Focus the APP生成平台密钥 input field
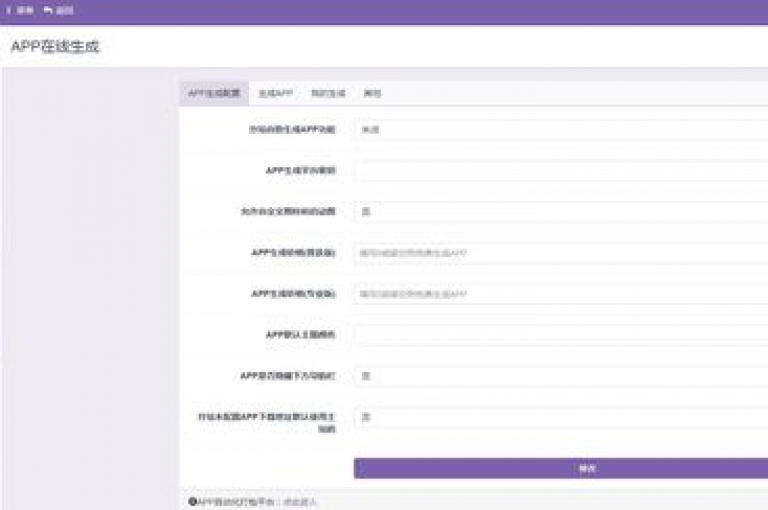Image resolution: width=768 pixels, height=510 pixels. [561, 170]
